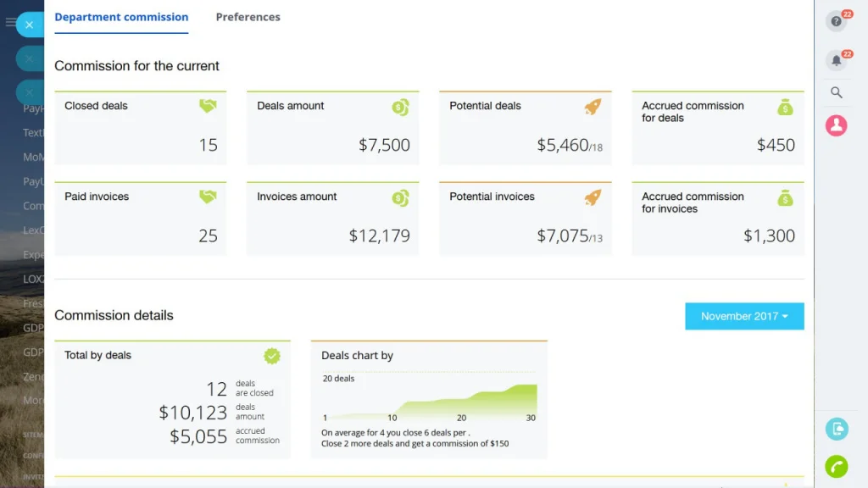Select the Department commission tab
868x488 pixels.
(121, 17)
